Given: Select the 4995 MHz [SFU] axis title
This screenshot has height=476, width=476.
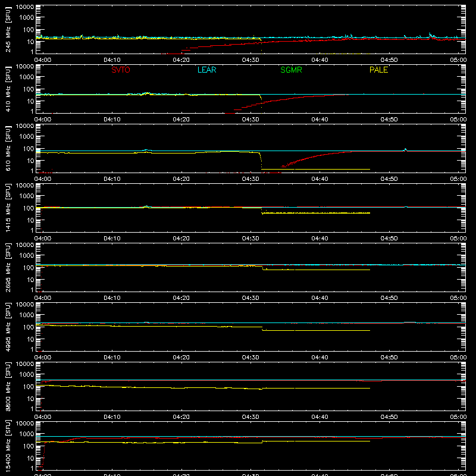Looking at the screenshot, I should [x=8, y=327].
